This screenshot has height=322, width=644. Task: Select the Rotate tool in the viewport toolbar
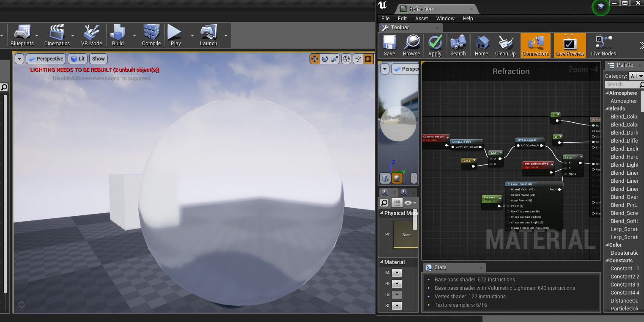(324, 59)
